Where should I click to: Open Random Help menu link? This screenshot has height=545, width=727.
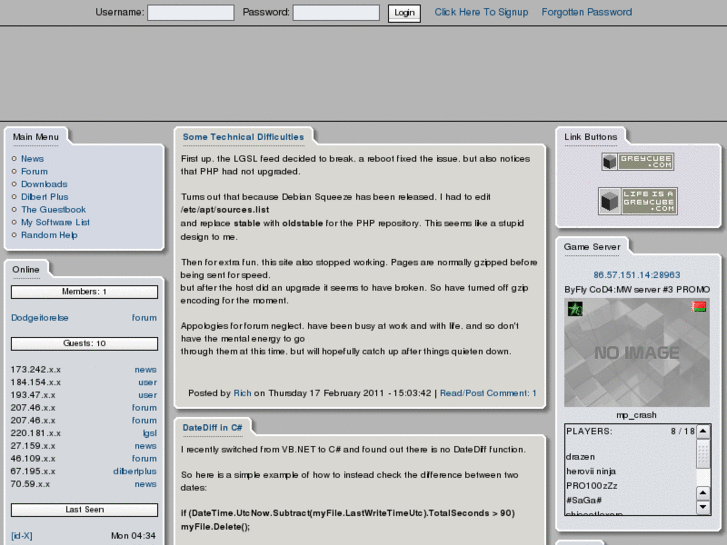click(49, 235)
